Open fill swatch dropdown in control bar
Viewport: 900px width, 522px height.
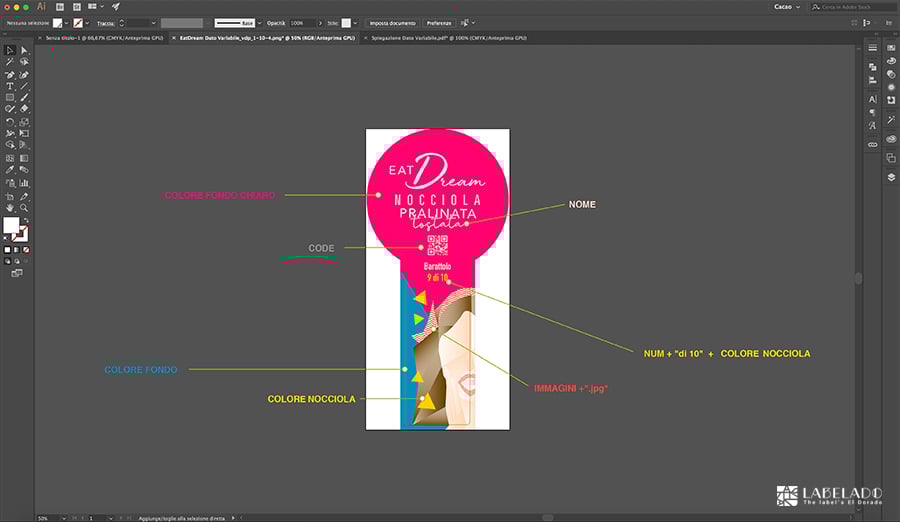67,24
